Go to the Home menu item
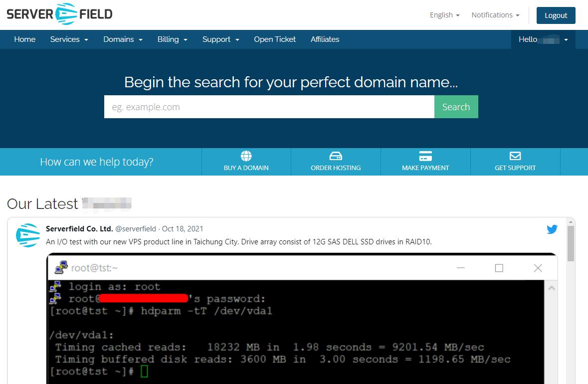Screen dimensions: 588x384 (25, 39)
